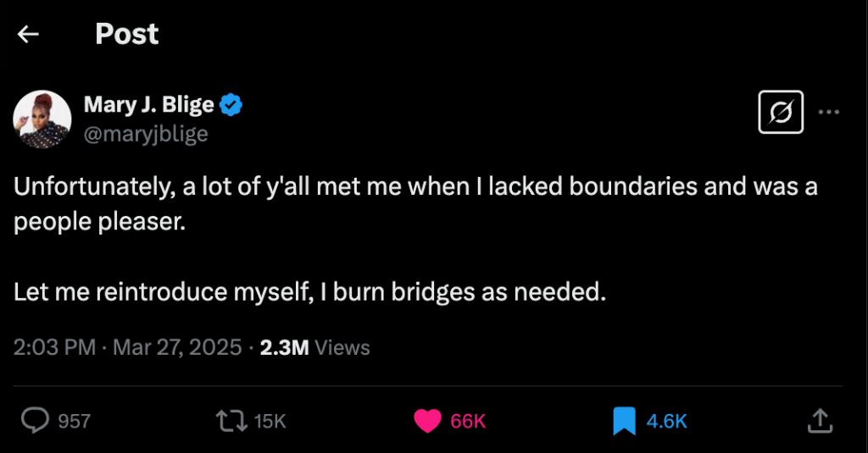Click the 2:03 PM timestamp
This screenshot has height=453, width=868.
(x=54, y=347)
